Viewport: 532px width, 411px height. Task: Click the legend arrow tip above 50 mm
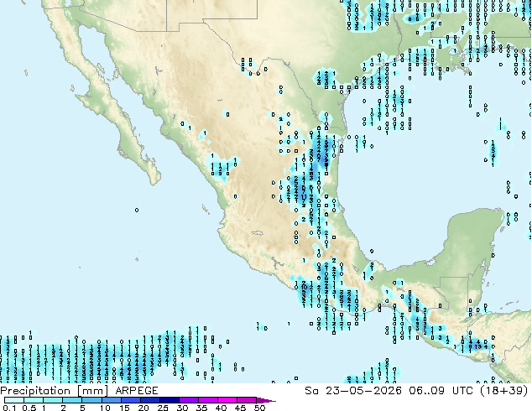(266, 400)
